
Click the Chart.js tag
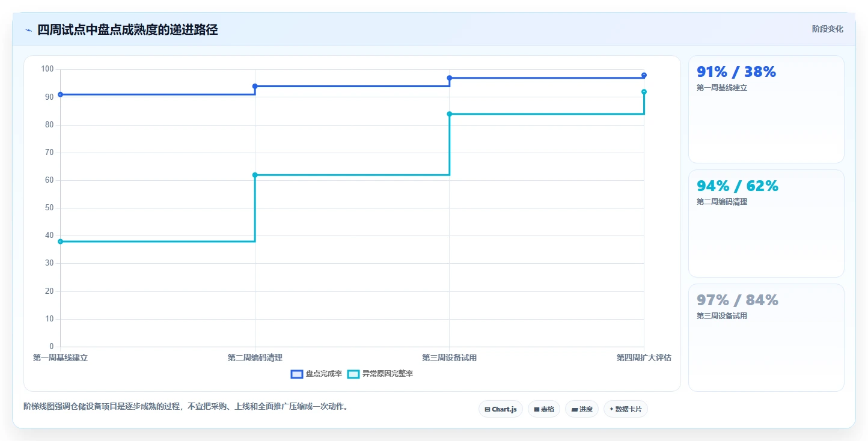click(501, 409)
